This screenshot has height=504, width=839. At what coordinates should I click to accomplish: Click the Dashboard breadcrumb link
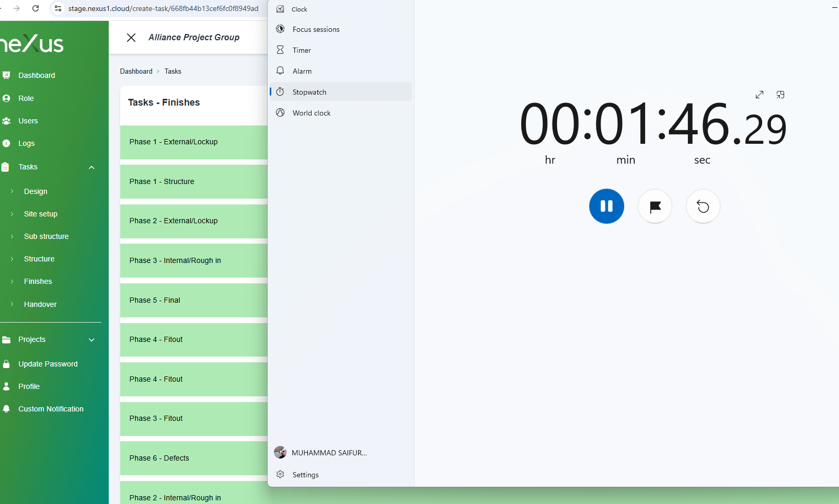(136, 71)
